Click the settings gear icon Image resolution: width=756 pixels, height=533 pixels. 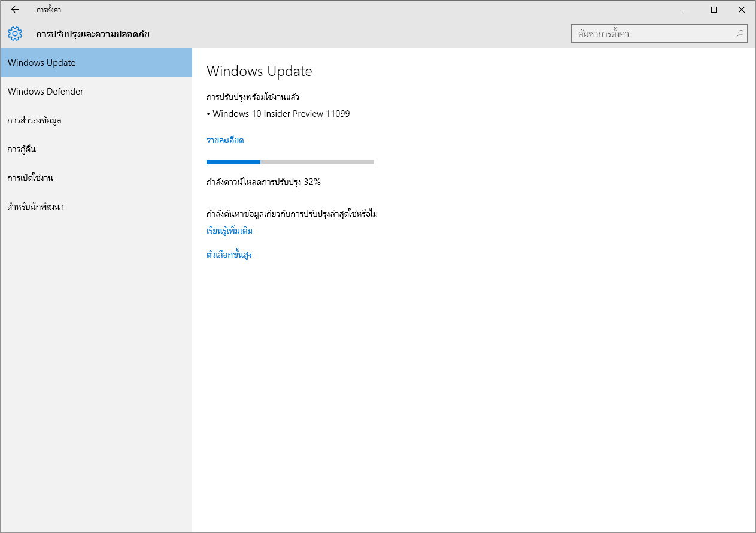[15, 34]
